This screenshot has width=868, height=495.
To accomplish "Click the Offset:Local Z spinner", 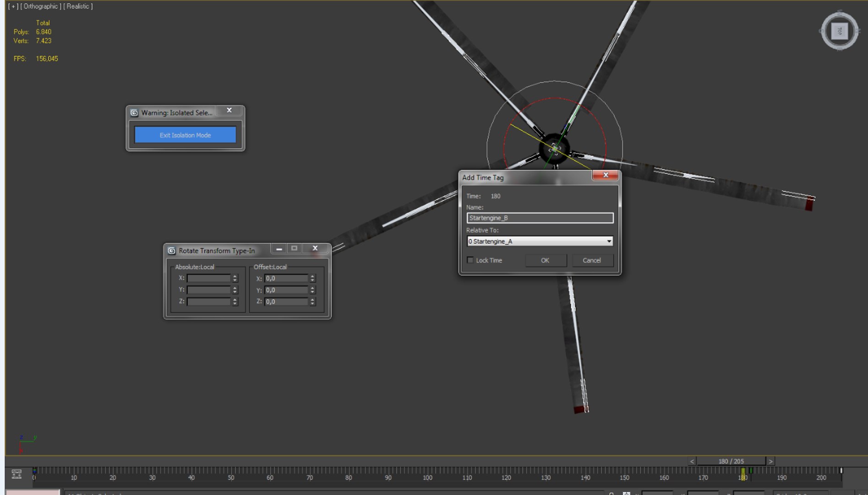I will [312, 302].
